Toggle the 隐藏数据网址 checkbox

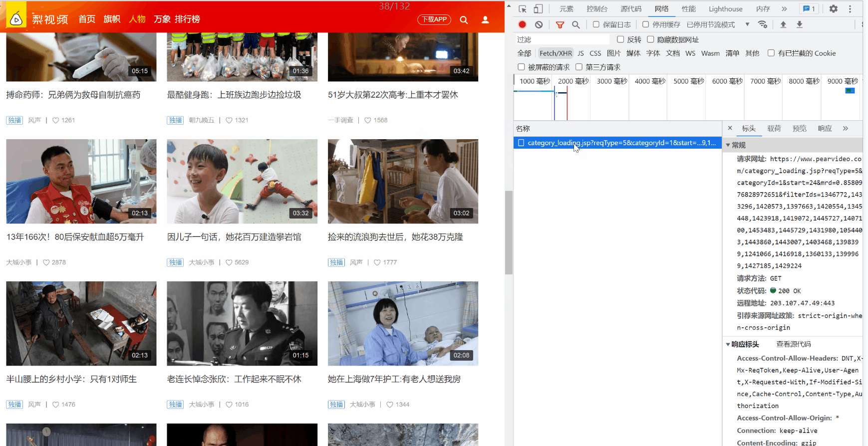650,39
